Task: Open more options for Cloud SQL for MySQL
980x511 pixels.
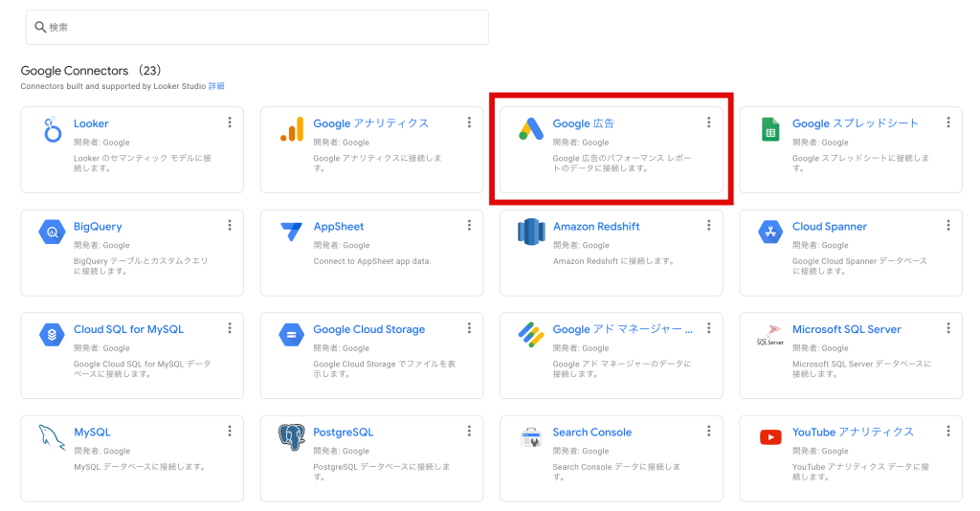Action: click(x=230, y=328)
